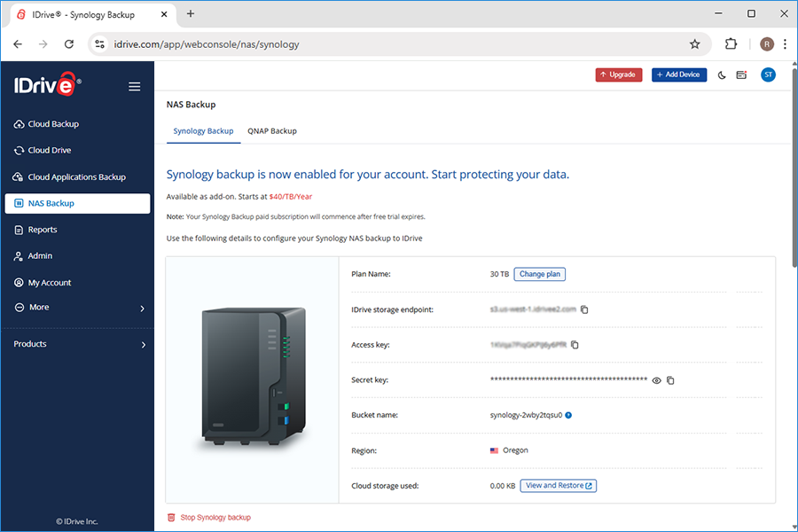This screenshot has height=532, width=798.
Task: Click the page vertical scrollbar thumb
Action: [794, 167]
